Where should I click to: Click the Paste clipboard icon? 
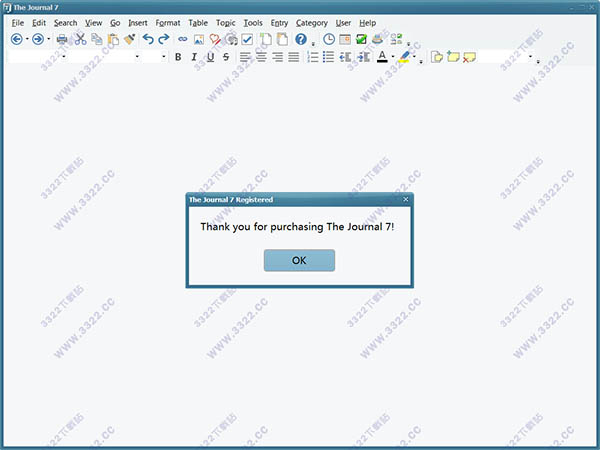[113, 39]
